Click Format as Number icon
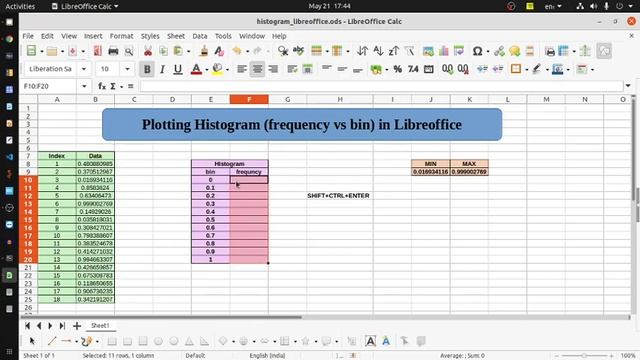The width and height of the screenshot is (640, 360). [x=413, y=69]
